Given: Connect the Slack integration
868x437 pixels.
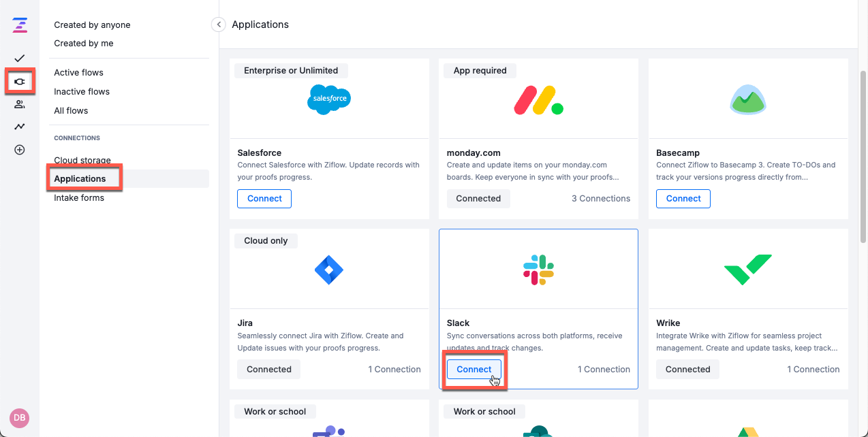Looking at the screenshot, I should [x=474, y=369].
